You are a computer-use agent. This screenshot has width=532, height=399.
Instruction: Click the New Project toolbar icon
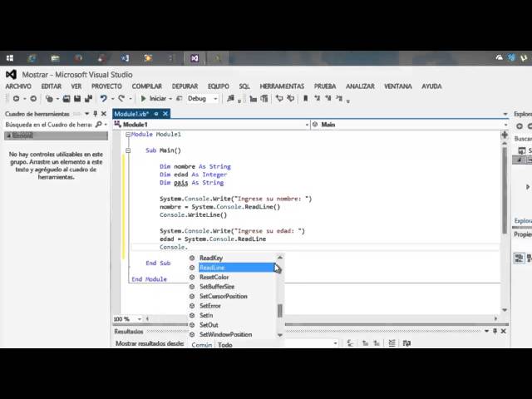click(49, 98)
